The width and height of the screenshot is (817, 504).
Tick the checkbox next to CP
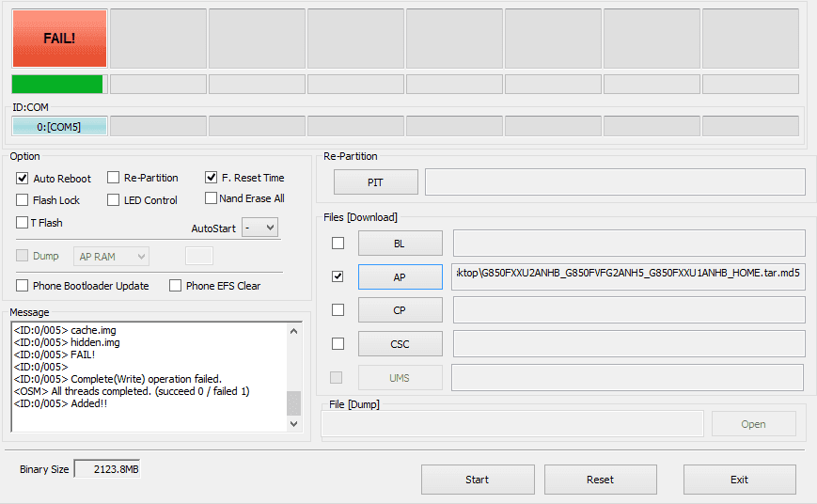pos(338,309)
